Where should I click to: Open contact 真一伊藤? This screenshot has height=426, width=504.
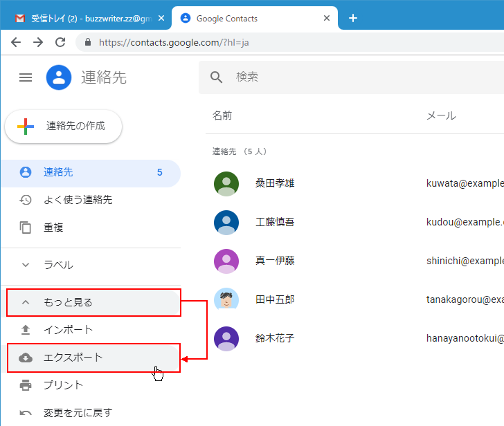pos(275,260)
